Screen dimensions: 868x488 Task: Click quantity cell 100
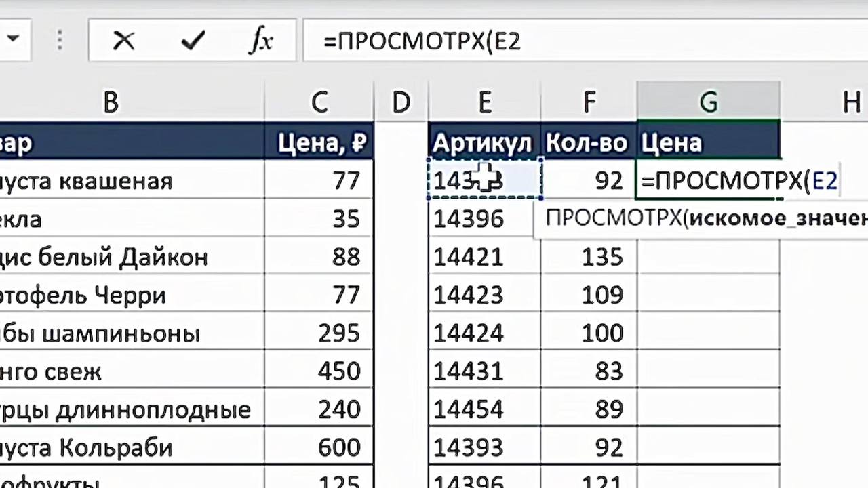point(589,333)
